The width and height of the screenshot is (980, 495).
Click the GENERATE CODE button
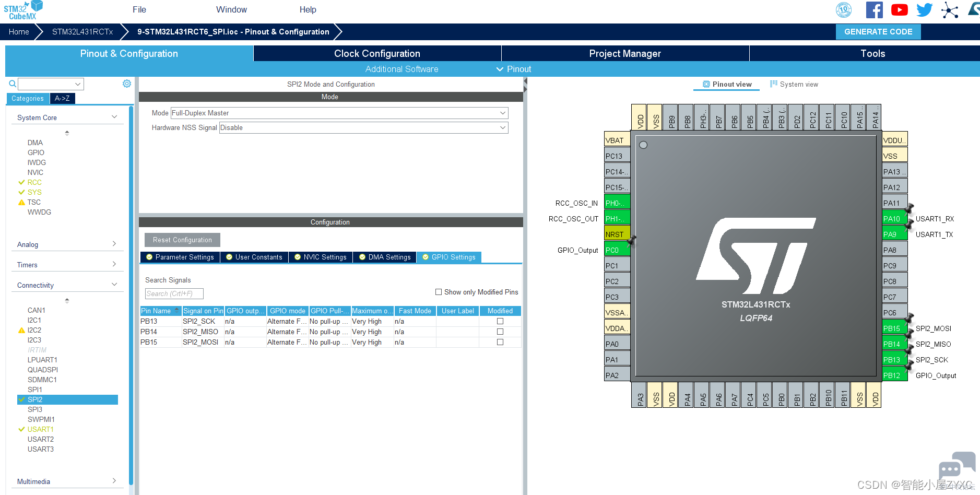[x=878, y=32]
